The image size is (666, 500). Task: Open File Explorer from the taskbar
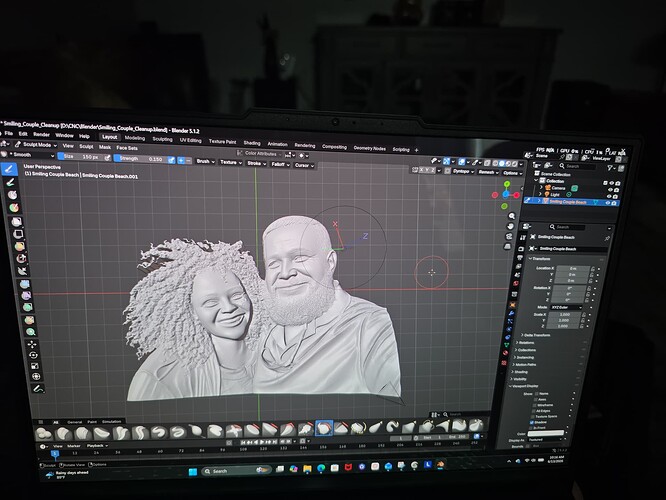307,469
